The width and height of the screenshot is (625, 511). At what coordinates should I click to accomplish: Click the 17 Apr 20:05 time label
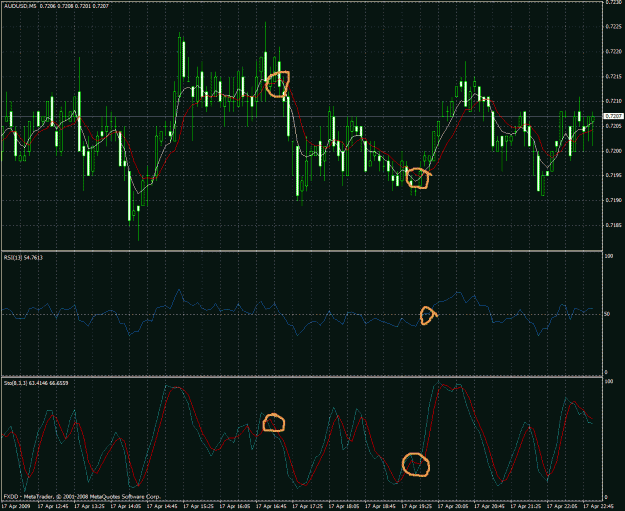(454, 507)
